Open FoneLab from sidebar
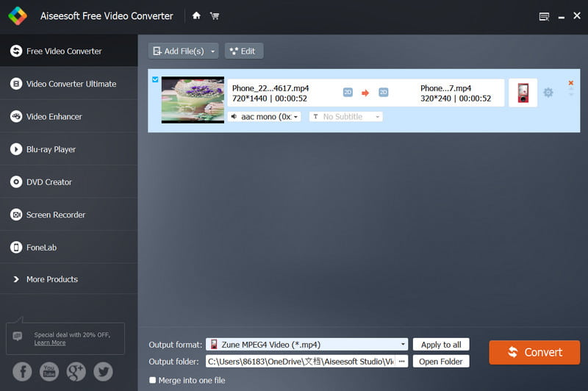 coord(68,248)
